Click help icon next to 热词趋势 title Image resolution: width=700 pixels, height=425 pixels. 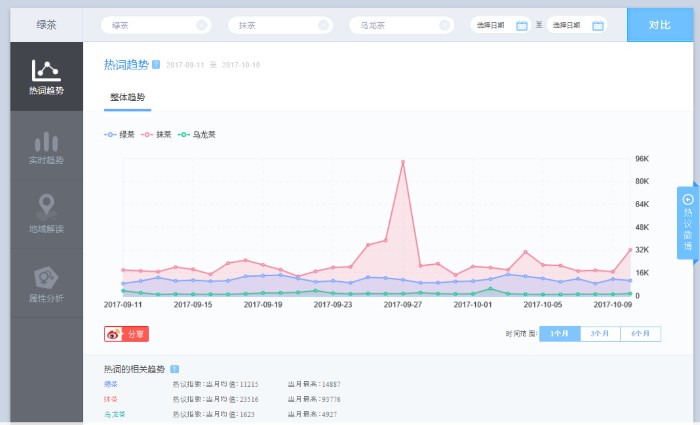coord(156,65)
